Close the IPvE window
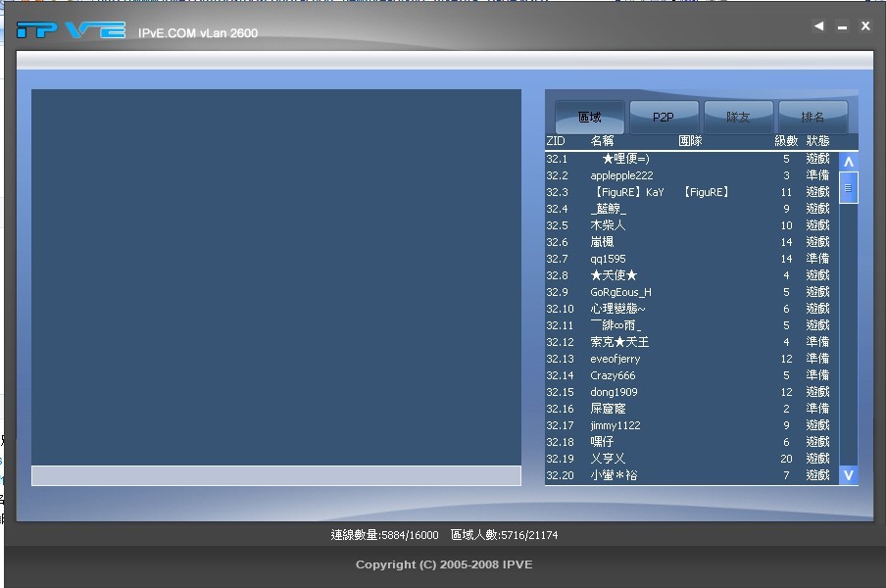Viewport: 886px width, 588px height. (865, 25)
